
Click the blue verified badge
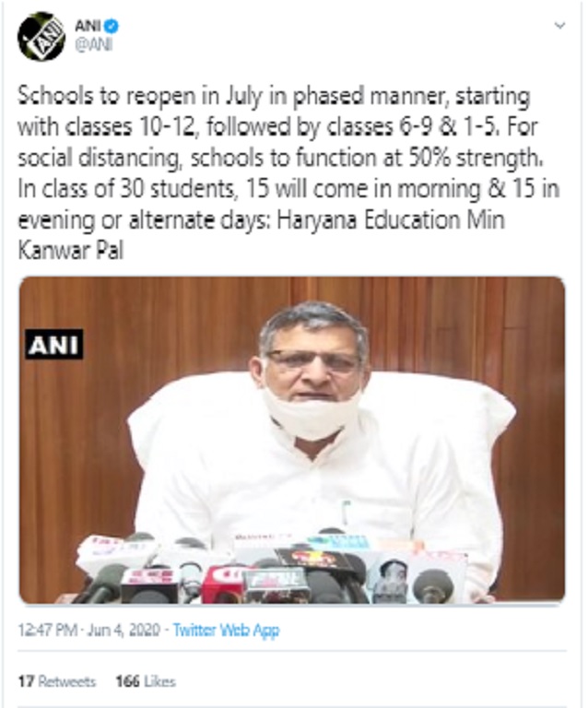pos(112,26)
